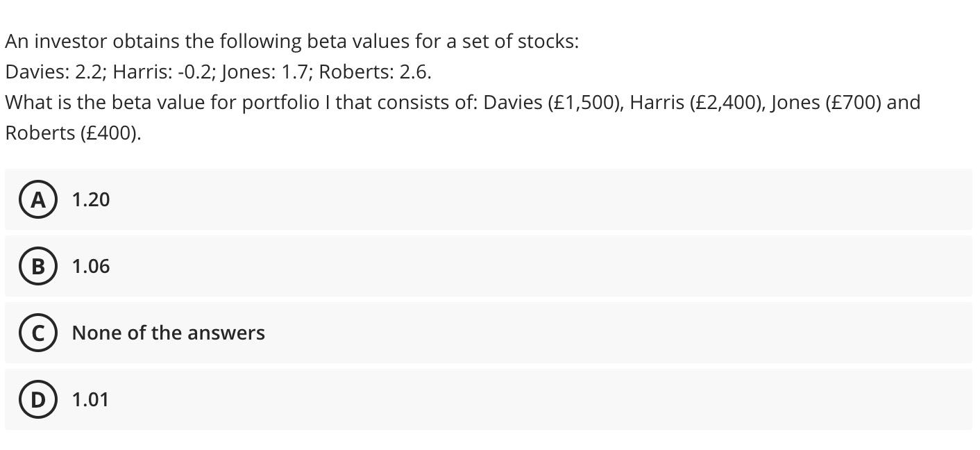Click the 'Roberts: 2.6' beta value text
This screenshot has height=450, width=980.
point(374,72)
